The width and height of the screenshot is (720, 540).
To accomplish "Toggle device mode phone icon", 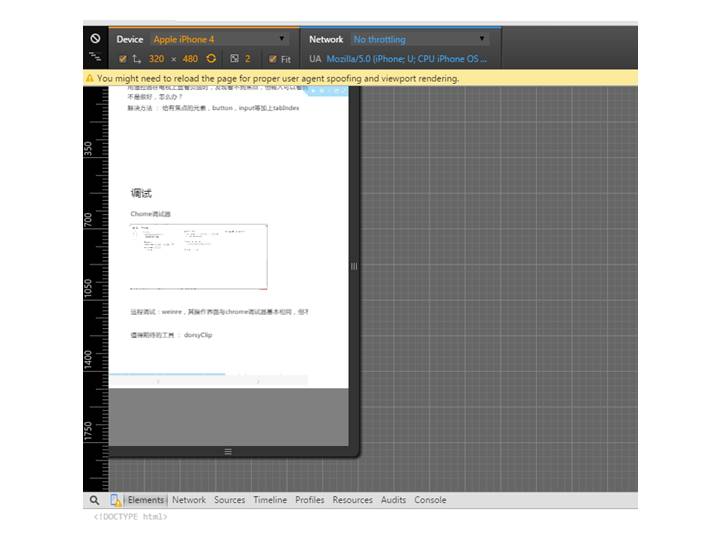I will pyautogui.click(x=115, y=500).
